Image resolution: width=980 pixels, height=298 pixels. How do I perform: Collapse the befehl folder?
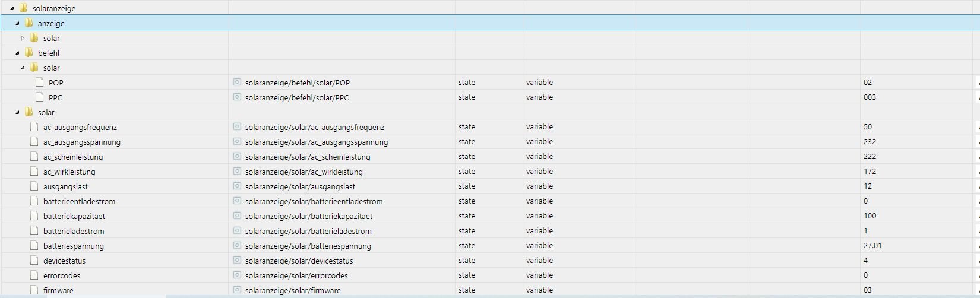(17, 53)
